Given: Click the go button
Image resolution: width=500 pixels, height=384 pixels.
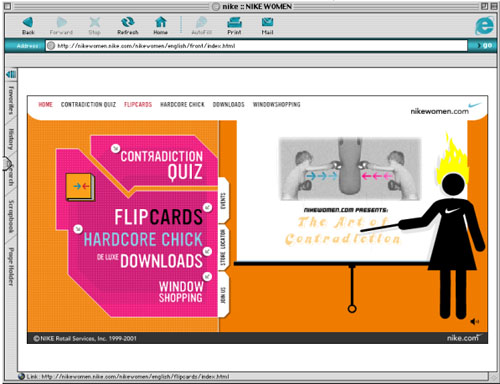Looking at the screenshot, I should pyautogui.click(x=485, y=45).
